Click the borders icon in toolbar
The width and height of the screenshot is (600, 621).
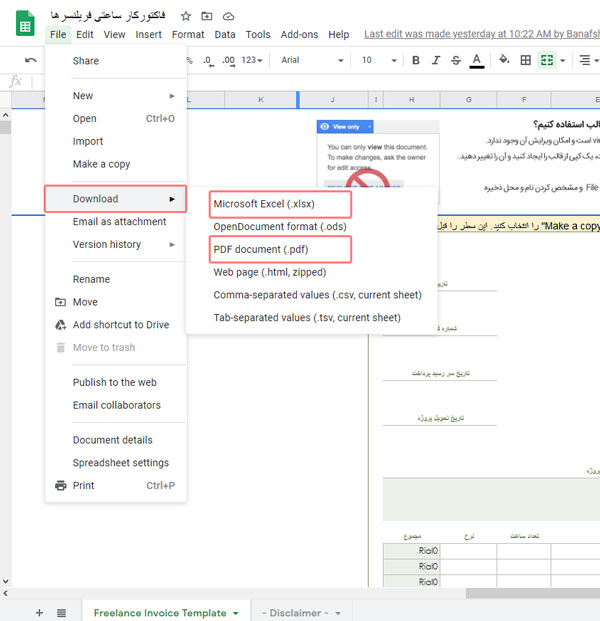tap(526, 60)
